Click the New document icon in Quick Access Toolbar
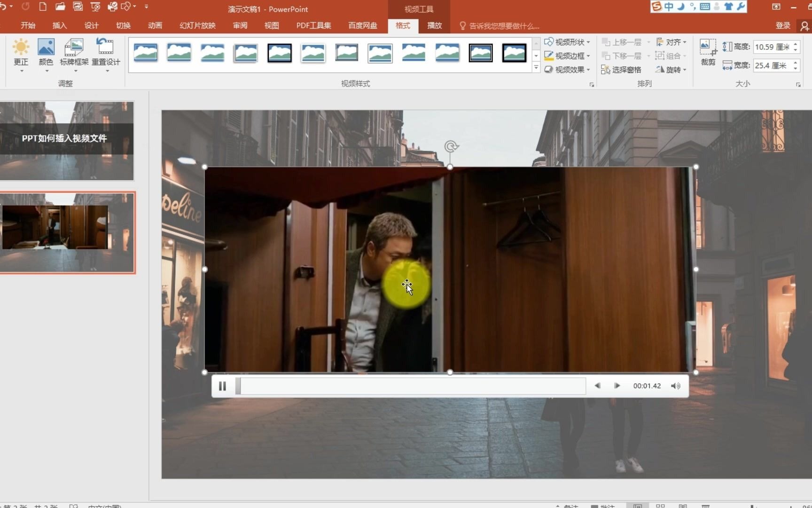Viewport: 812px width, 508px height. coord(43,7)
